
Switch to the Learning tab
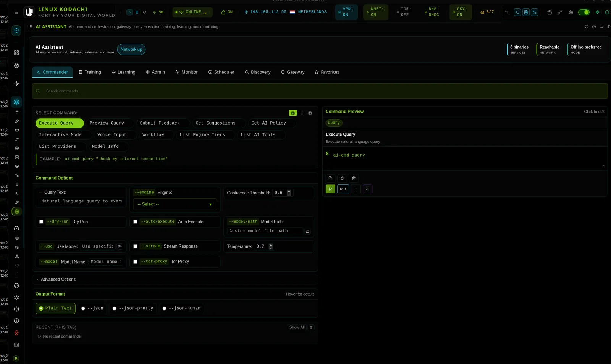[x=123, y=72]
